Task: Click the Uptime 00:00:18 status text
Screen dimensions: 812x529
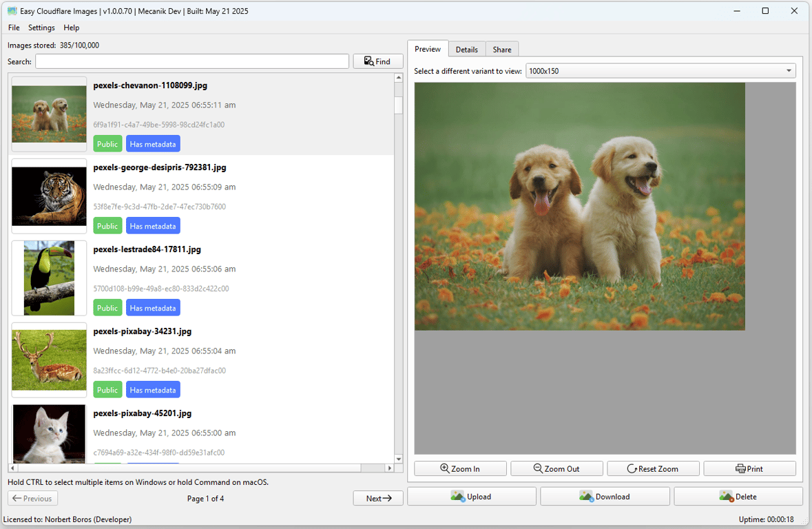Action: [766, 519]
